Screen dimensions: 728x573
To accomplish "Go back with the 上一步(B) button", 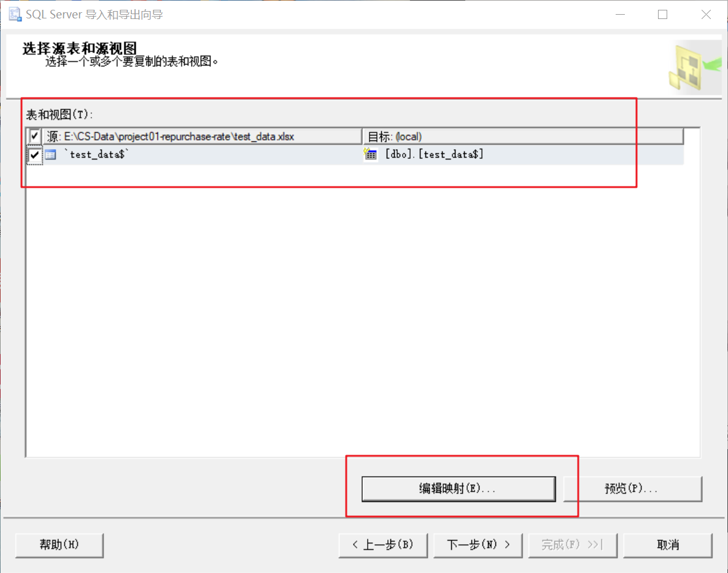I will (383, 545).
